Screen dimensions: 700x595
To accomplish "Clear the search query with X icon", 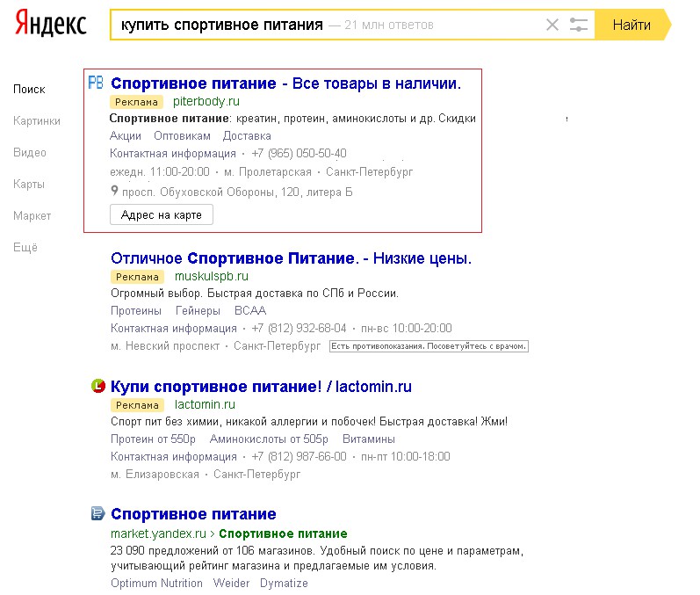I will click(552, 25).
